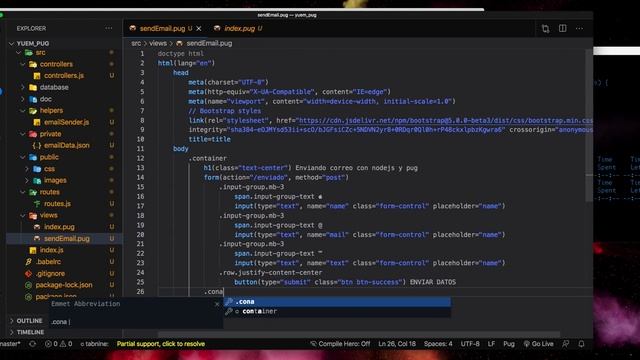Open package-lock.json file
640x360 pixels.
click(64, 285)
